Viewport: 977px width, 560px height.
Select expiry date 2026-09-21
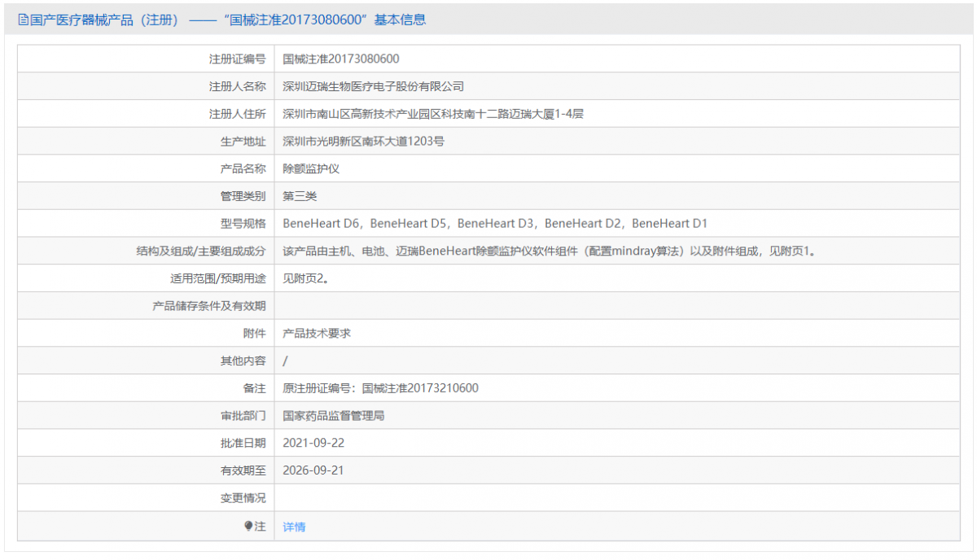click(x=313, y=470)
